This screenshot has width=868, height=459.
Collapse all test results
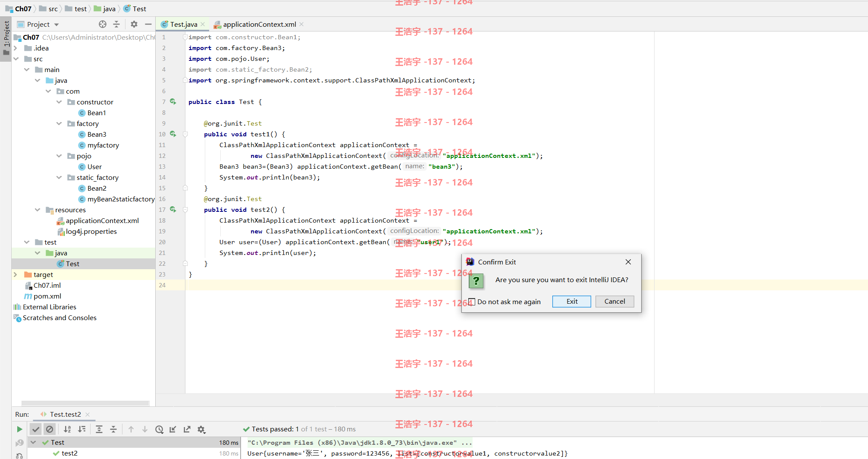[113, 429]
